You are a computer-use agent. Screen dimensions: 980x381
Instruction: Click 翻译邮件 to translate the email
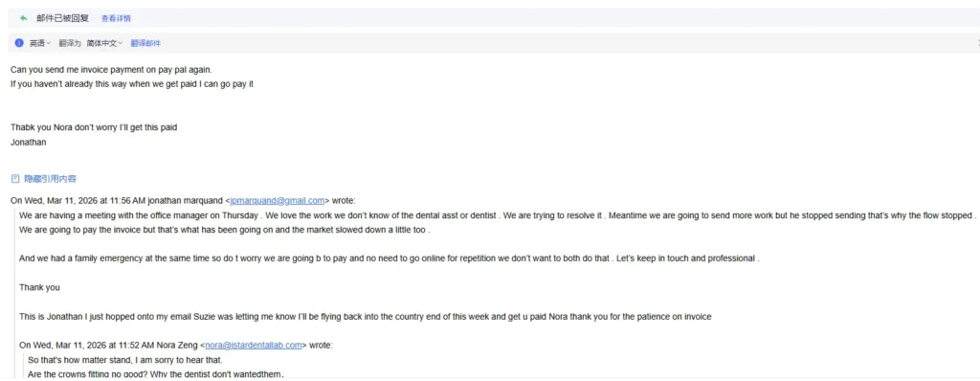click(x=145, y=43)
